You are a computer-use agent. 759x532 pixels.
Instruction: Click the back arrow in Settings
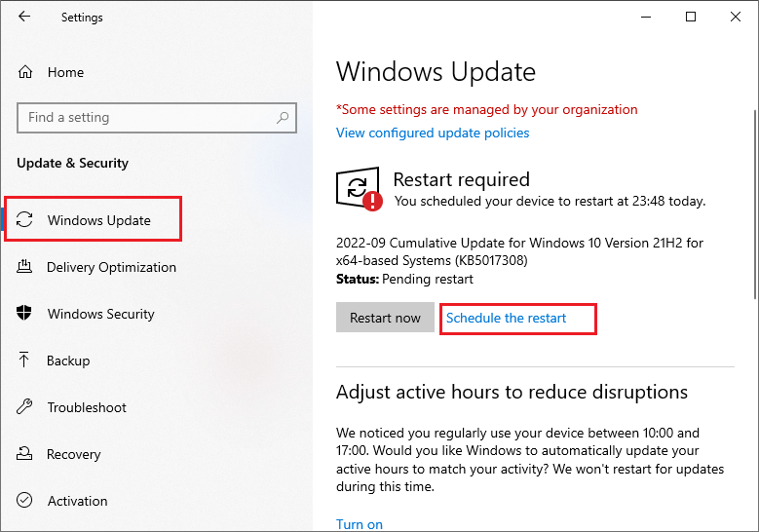[24, 17]
